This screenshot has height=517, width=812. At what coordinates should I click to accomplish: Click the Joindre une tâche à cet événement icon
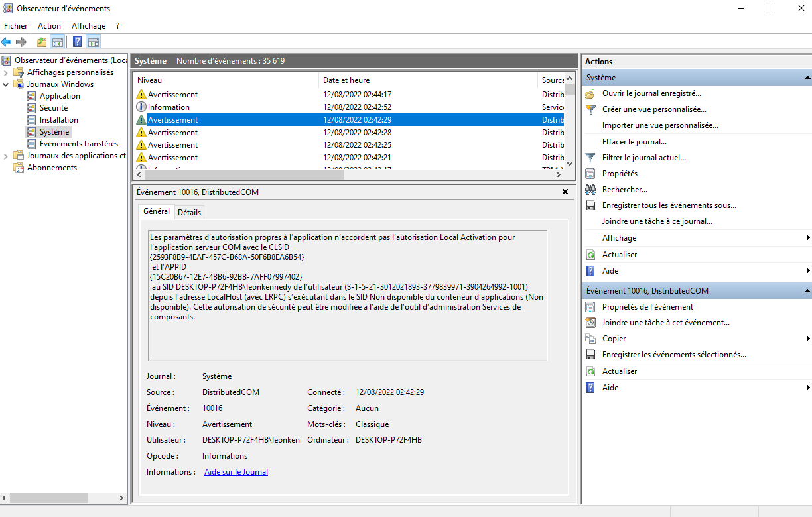click(x=590, y=323)
